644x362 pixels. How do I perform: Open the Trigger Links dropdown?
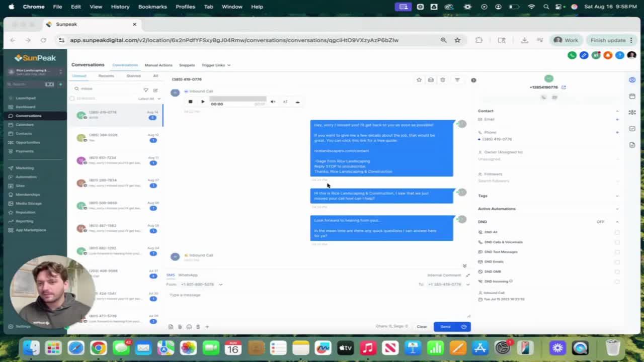pyautogui.click(x=216, y=65)
